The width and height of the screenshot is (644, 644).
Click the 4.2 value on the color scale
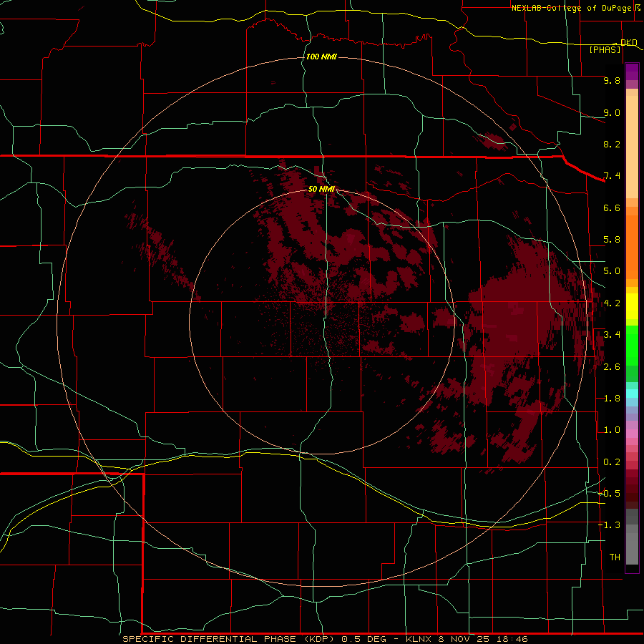(x=612, y=303)
